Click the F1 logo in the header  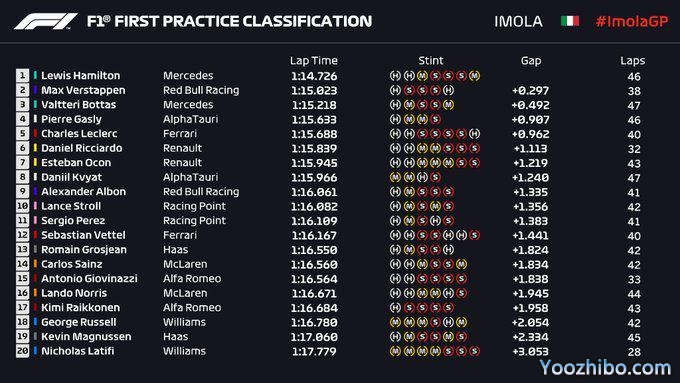(x=46, y=21)
